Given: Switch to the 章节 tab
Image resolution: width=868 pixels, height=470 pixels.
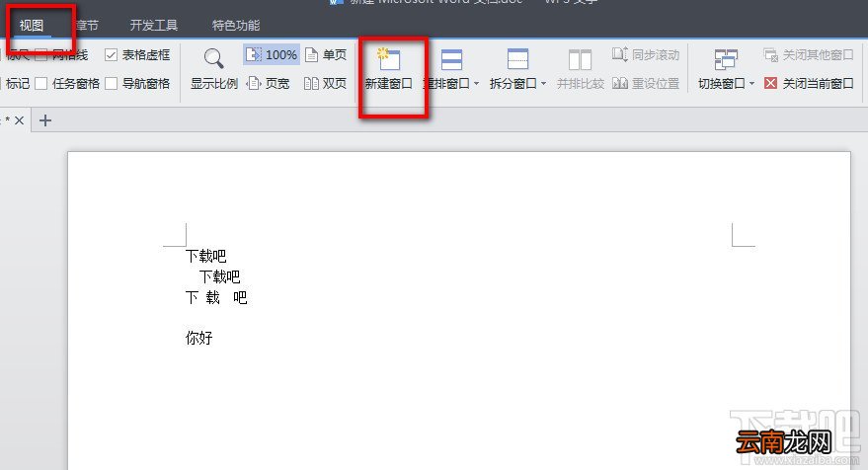Looking at the screenshot, I should pyautogui.click(x=88, y=26).
